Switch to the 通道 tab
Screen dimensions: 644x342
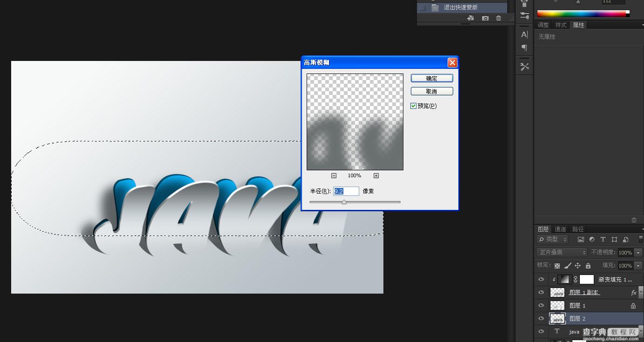click(x=560, y=229)
